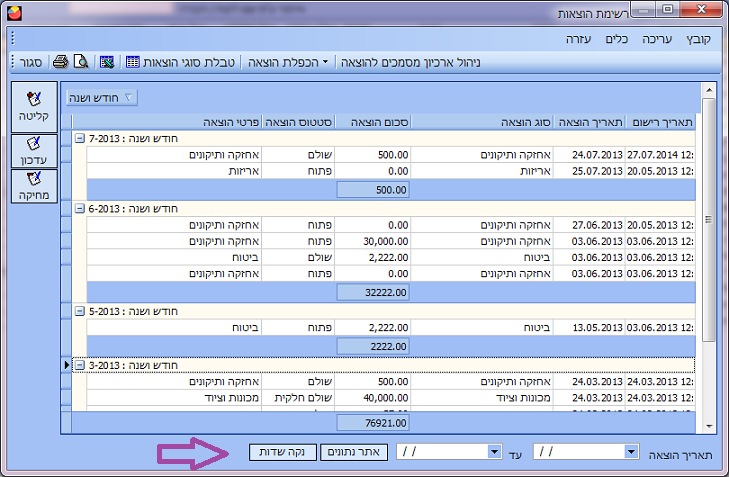
Task: Open the start date picker dropdown arrow
Action: coord(631,452)
